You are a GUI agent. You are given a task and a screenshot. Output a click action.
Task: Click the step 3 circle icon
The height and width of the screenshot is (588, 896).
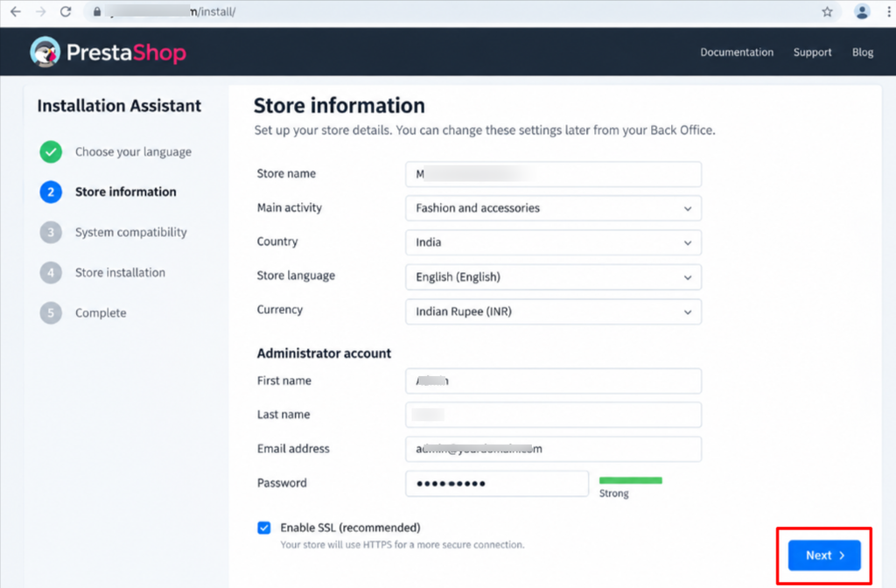51,232
